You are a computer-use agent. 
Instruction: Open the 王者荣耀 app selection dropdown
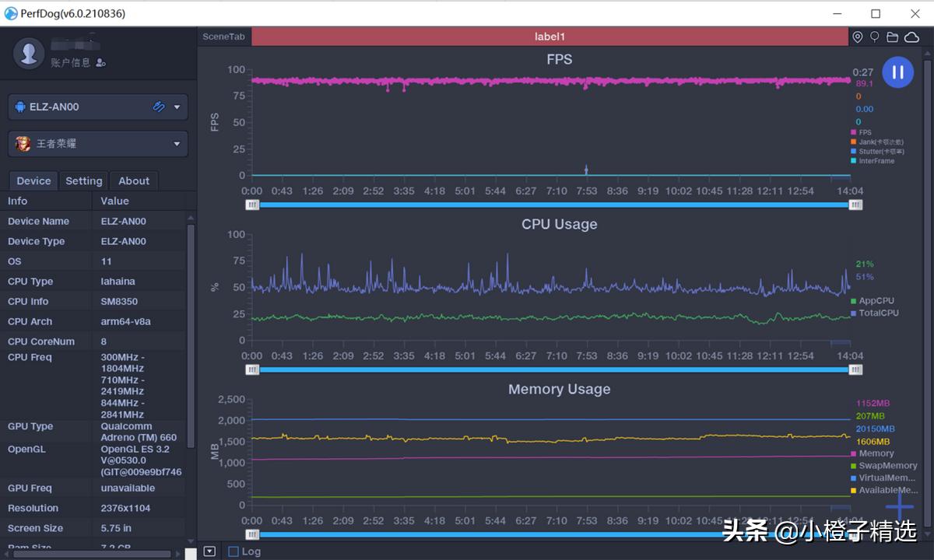pyautogui.click(x=177, y=144)
